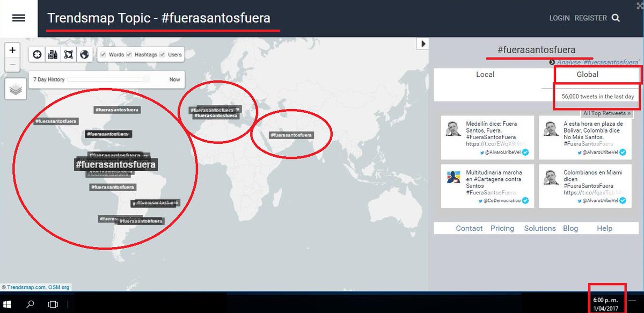Click the largest #fuerasantosfuera map label
Screen dimensions: 644x313
click(x=115, y=164)
